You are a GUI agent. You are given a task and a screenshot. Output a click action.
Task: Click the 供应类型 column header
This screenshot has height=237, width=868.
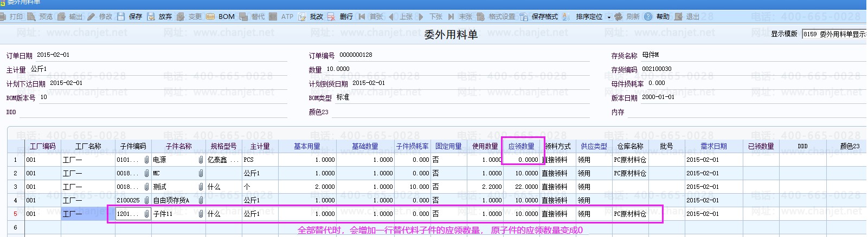[594, 146]
